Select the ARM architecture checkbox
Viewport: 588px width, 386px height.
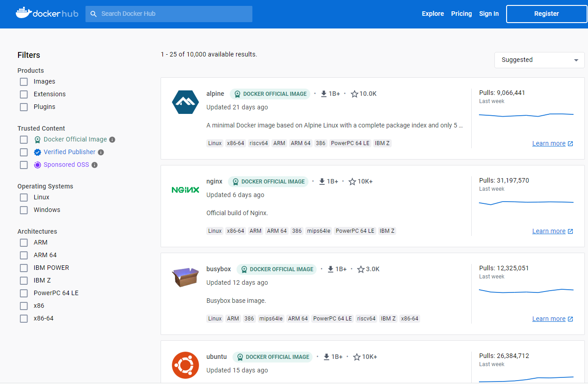click(x=24, y=243)
